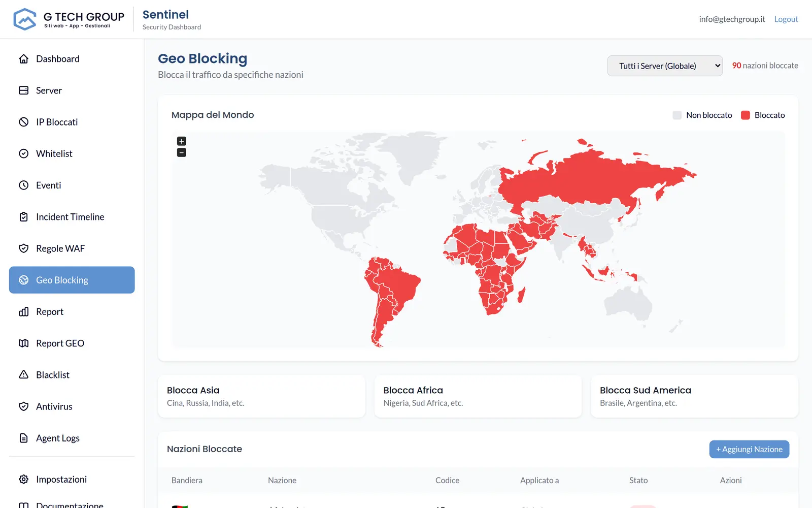This screenshot has height=508, width=812.
Task: Click the Whitelist checkmark icon
Action: [24, 153]
